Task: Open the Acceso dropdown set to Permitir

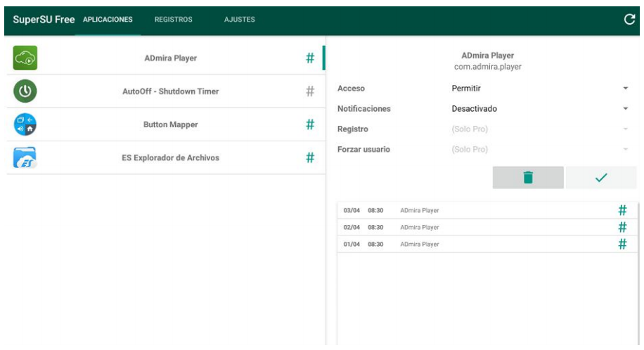Action: [538, 89]
